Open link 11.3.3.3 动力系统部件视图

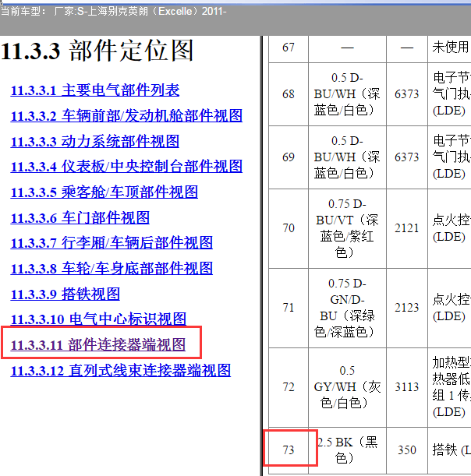pos(95,141)
